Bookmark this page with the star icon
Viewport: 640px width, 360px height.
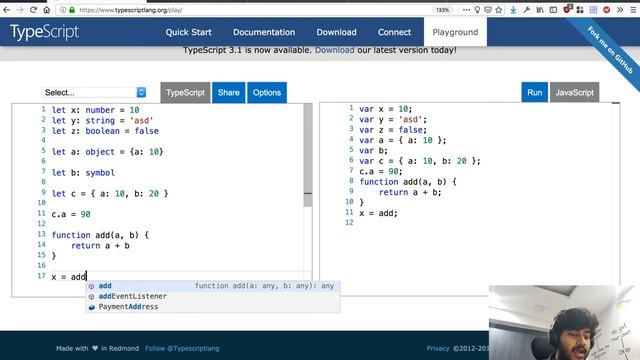pyautogui.click(x=499, y=10)
